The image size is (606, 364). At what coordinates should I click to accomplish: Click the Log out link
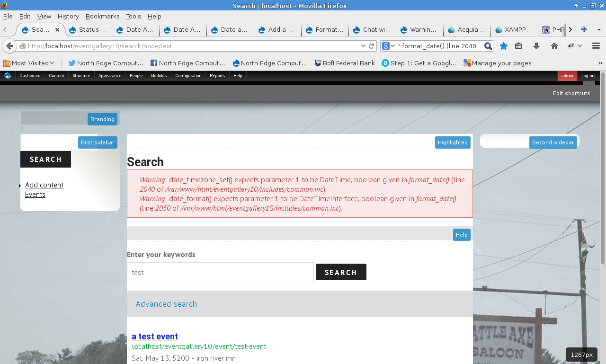[x=588, y=76]
